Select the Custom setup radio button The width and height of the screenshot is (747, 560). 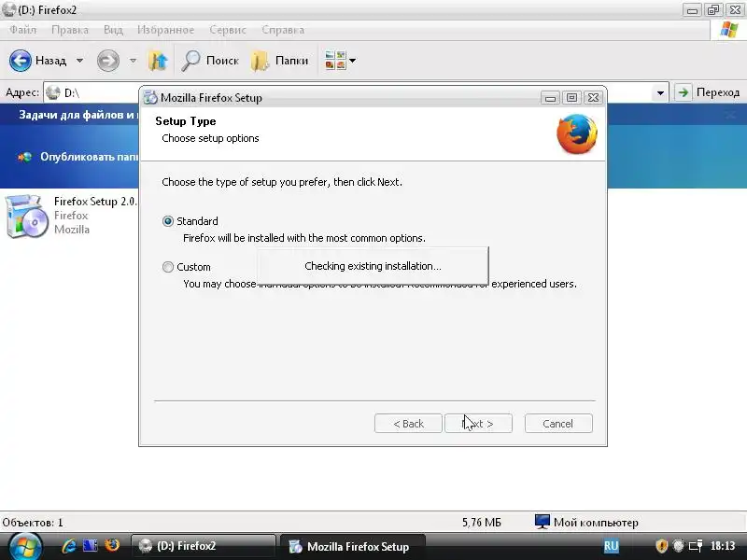pos(168,267)
